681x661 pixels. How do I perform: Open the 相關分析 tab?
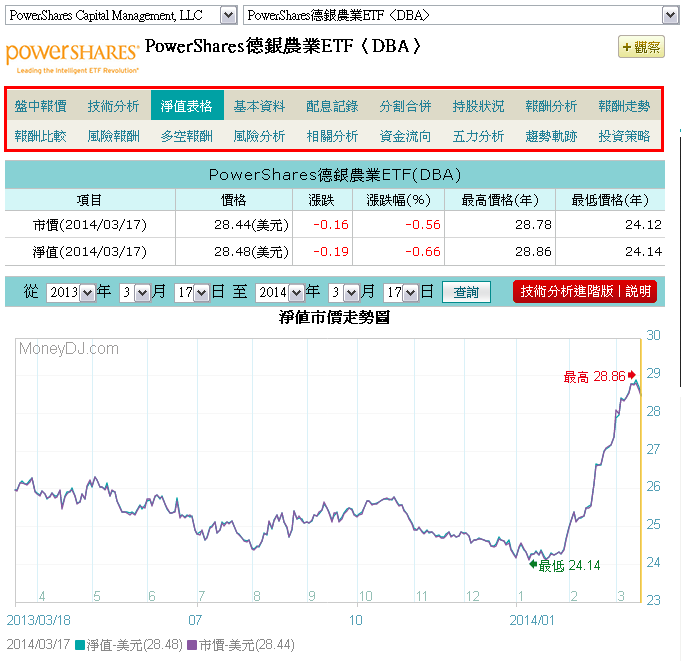click(332, 136)
